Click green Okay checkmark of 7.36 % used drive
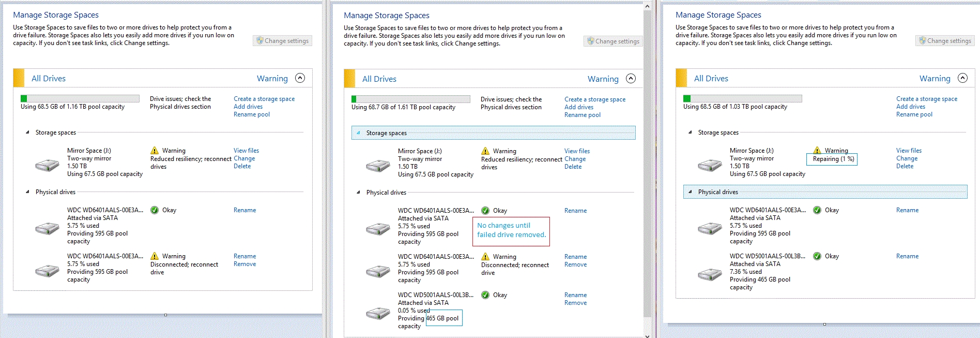980x338 pixels. pyautogui.click(x=817, y=256)
